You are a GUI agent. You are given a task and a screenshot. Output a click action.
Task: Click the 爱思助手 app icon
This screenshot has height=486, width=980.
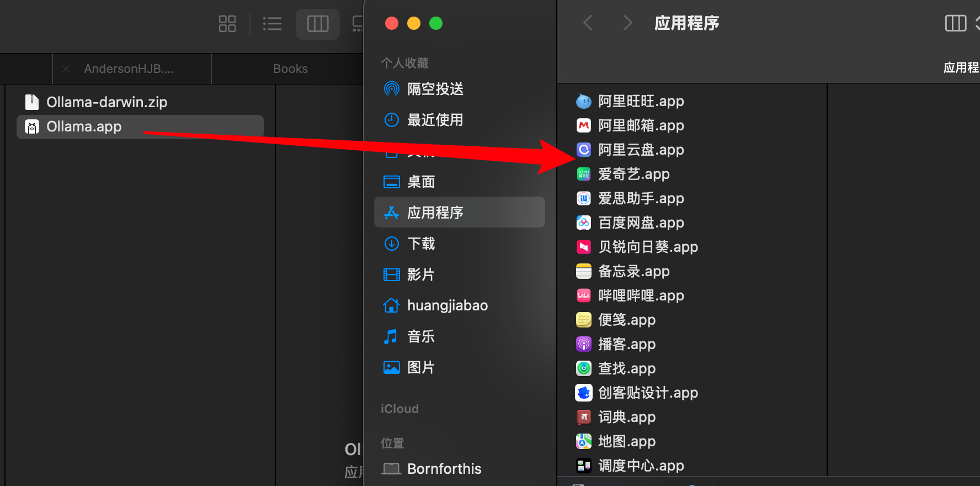pyautogui.click(x=584, y=198)
